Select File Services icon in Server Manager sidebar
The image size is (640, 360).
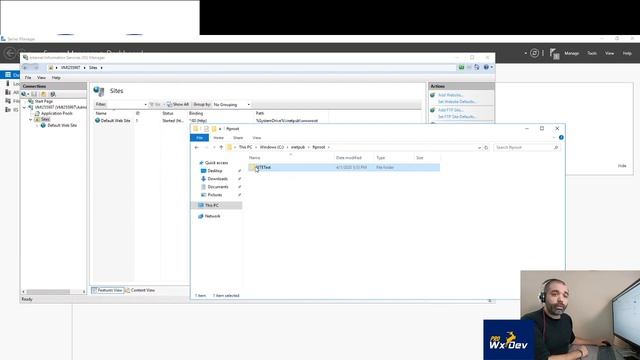point(8,101)
